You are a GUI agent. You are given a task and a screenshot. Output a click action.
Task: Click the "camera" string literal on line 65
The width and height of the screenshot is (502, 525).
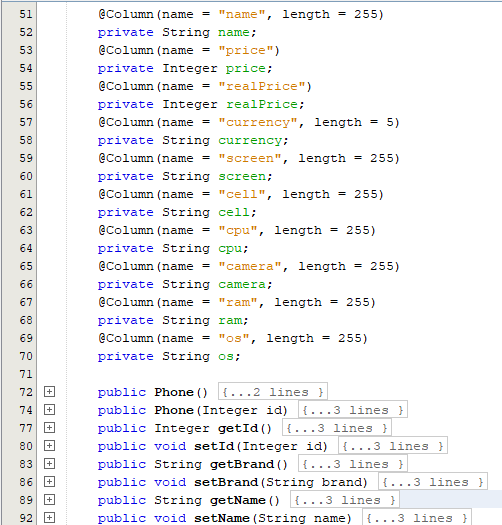[x=250, y=267]
